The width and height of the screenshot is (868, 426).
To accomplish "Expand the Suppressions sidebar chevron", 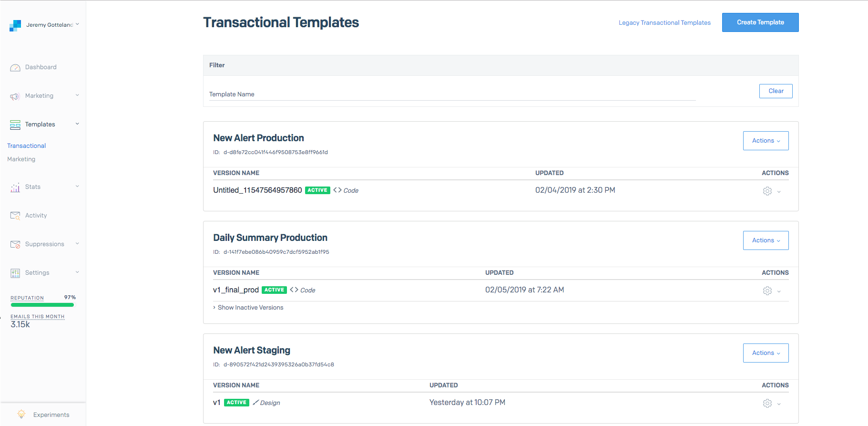I will [x=77, y=244].
